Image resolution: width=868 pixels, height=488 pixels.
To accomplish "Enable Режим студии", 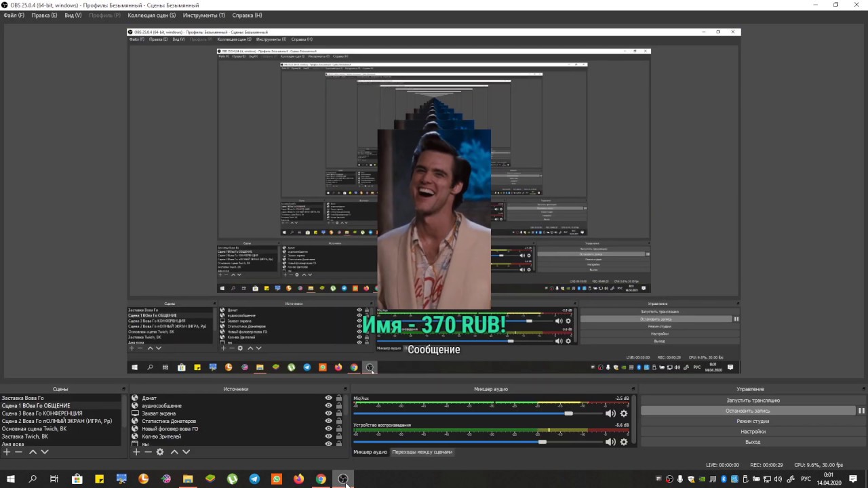I will pos(753,421).
